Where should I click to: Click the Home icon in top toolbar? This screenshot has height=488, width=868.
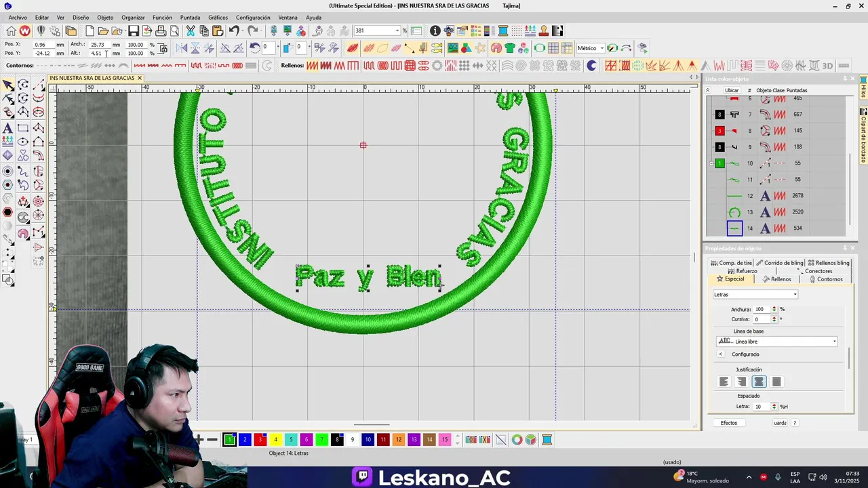[11, 30]
